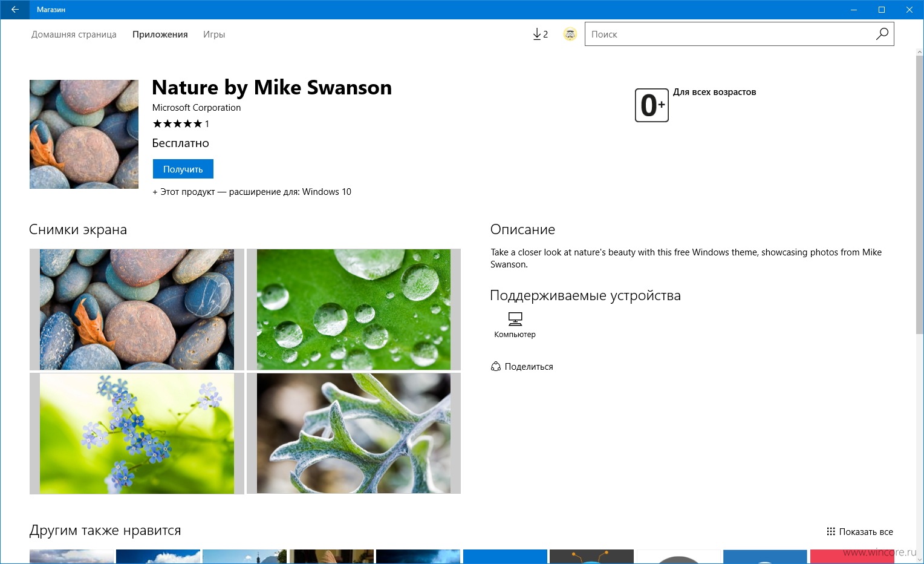Click the grid icon beside Показать все
Viewport: 924px width, 564px height.
coord(831,531)
